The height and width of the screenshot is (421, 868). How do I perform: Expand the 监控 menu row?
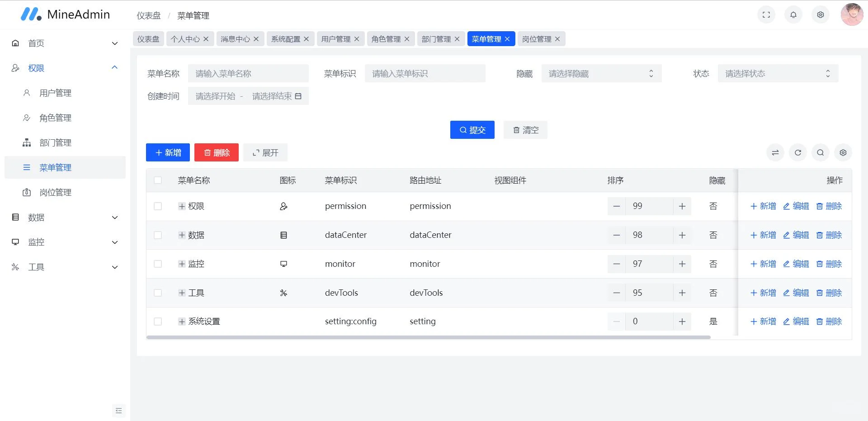coord(182,264)
